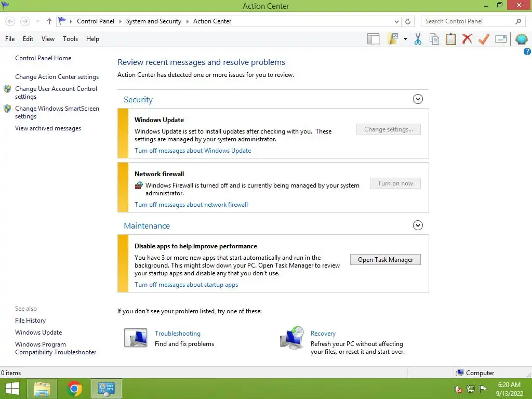The image size is (532, 399).
Task: Open Change User Account Control settings
Action: coord(56,92)
